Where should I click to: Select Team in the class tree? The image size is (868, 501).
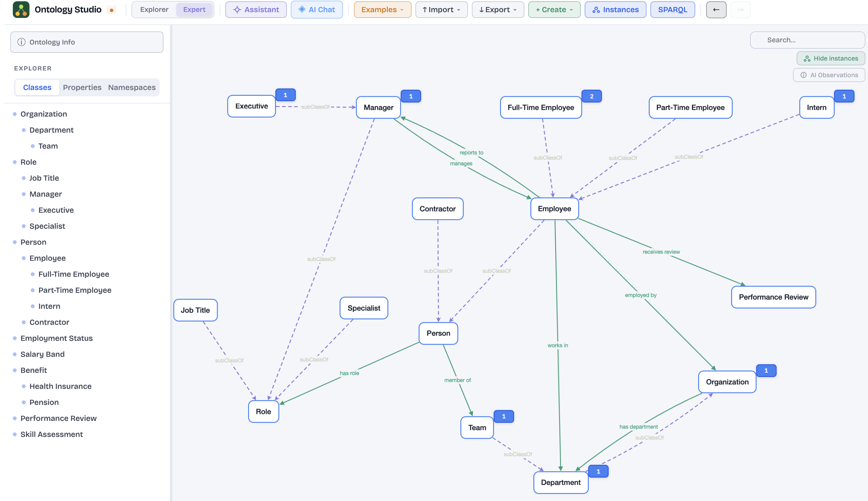(x=48, y=146)
